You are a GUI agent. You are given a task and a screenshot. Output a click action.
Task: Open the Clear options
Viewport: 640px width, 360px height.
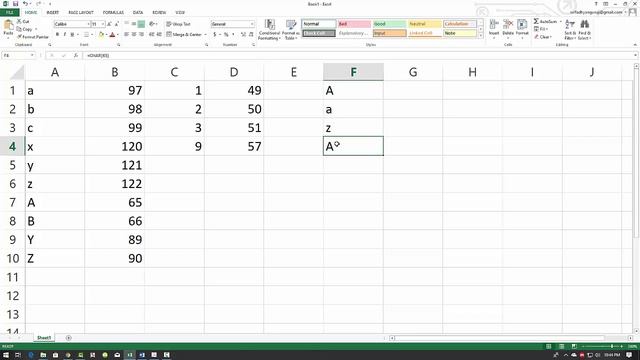[543, 37]
